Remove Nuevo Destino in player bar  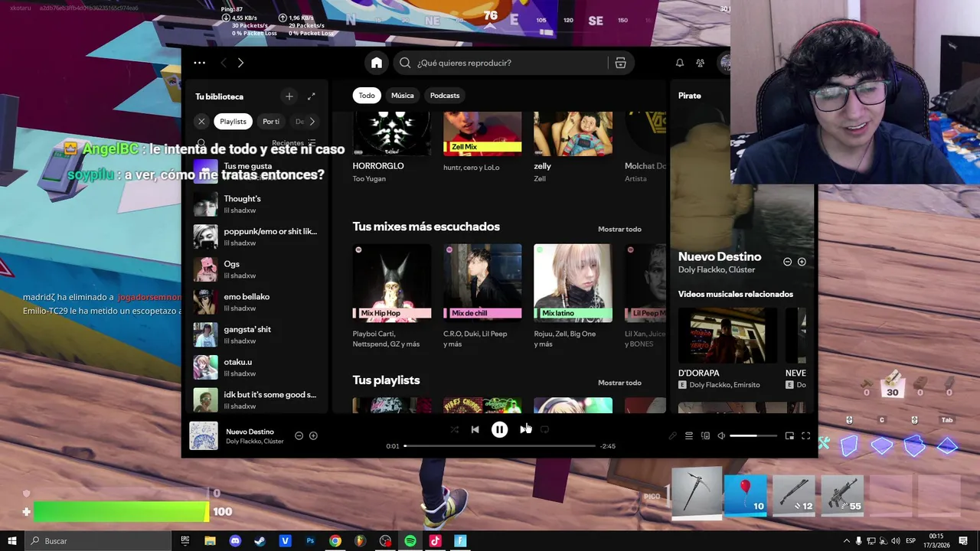(299, 435)
